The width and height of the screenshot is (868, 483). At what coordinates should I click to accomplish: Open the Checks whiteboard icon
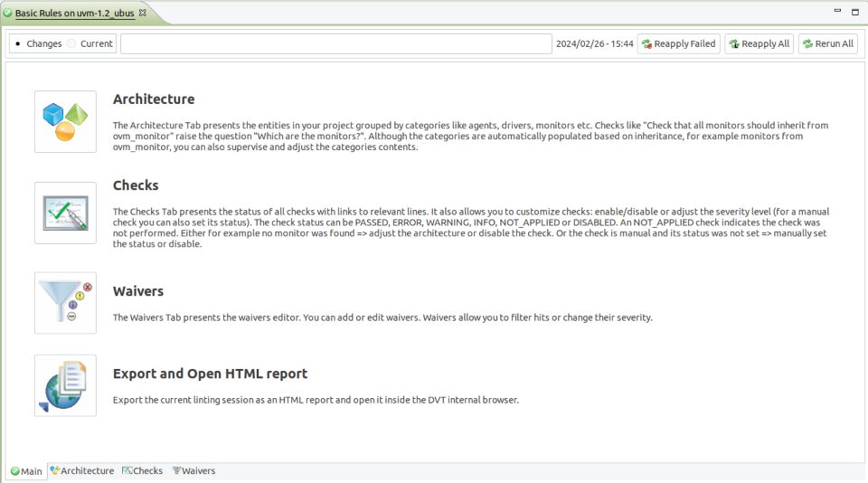[65, 213]
